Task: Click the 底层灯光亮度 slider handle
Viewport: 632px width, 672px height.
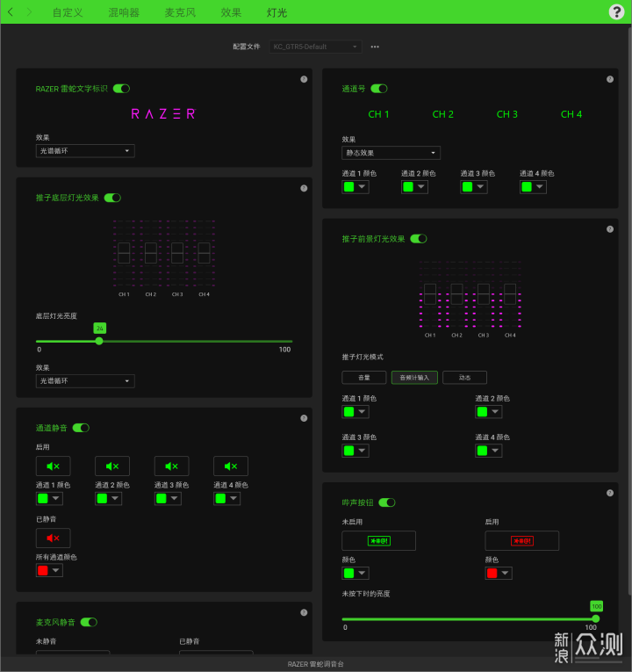Action: (99, 341)
